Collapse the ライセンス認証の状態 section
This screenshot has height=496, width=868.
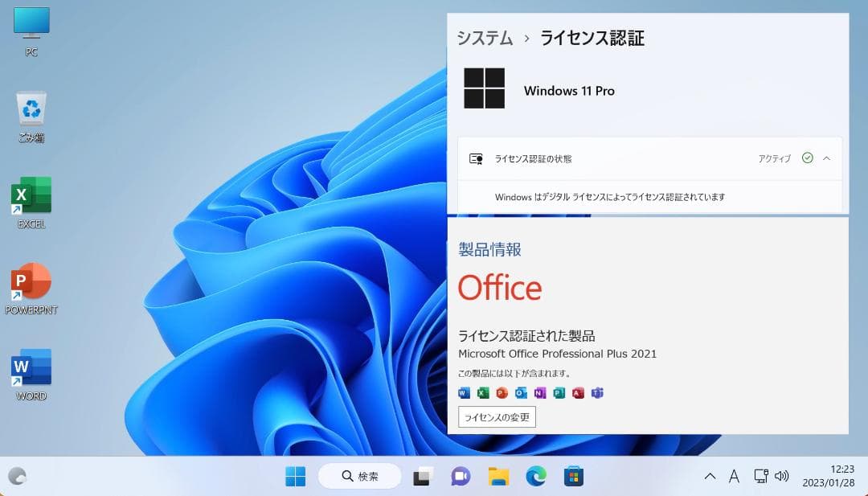pos(828,158)
